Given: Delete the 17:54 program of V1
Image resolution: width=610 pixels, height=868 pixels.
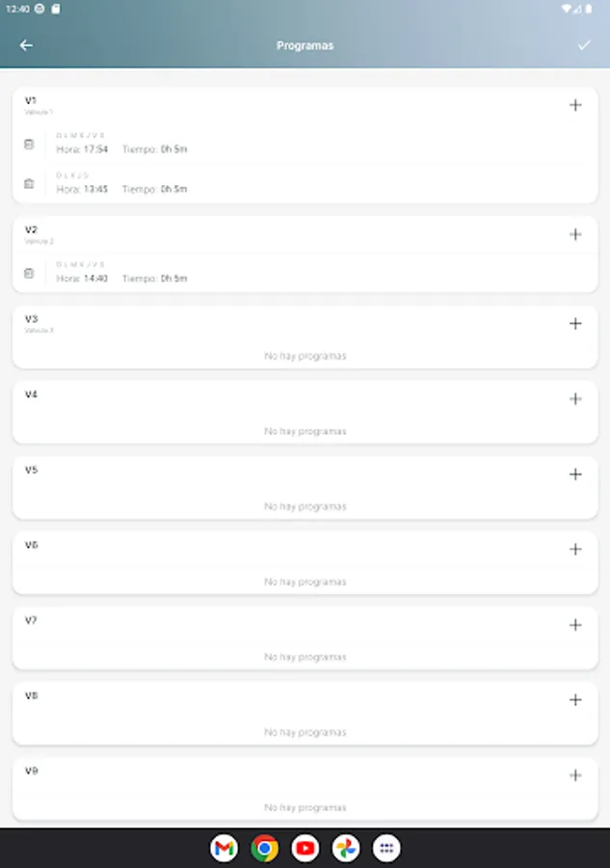Looking at the screenshot, I should click(29, 144).
